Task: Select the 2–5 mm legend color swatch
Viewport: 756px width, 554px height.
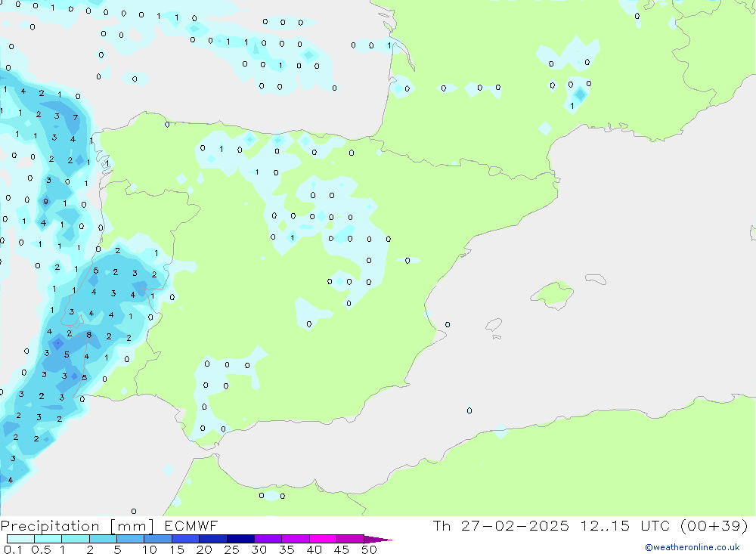Action: (103, 539)
